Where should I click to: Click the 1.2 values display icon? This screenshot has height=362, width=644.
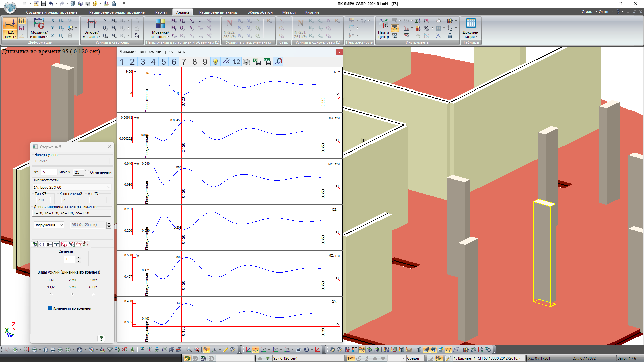click(236, 62)
